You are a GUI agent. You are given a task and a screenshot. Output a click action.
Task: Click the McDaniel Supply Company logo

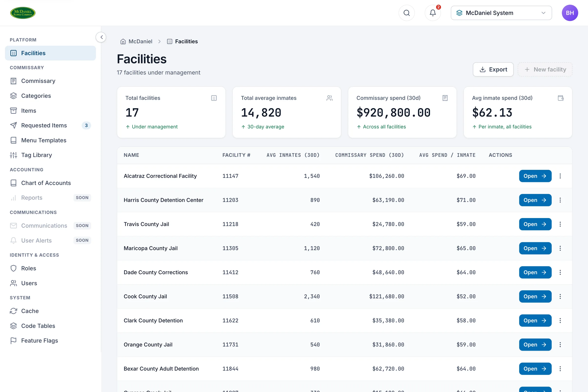[x=23, y=13]
